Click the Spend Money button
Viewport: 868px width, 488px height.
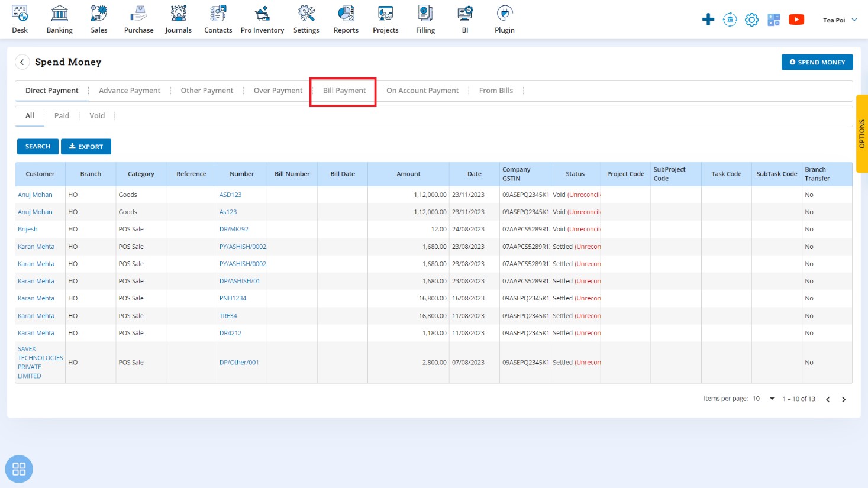click(817, 62)
